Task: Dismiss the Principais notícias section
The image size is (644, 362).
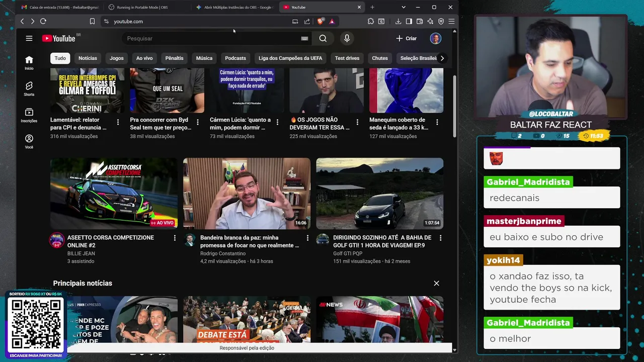Action: pos(436,283)
